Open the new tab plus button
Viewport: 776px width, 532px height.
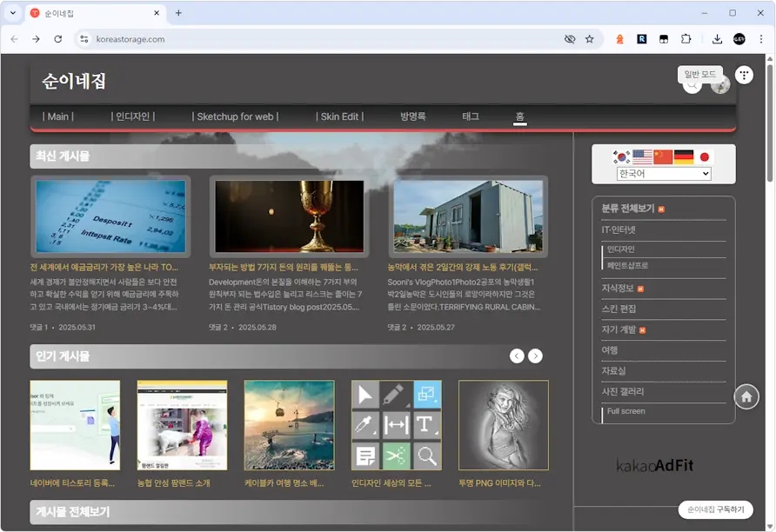(x=178, y=13)
